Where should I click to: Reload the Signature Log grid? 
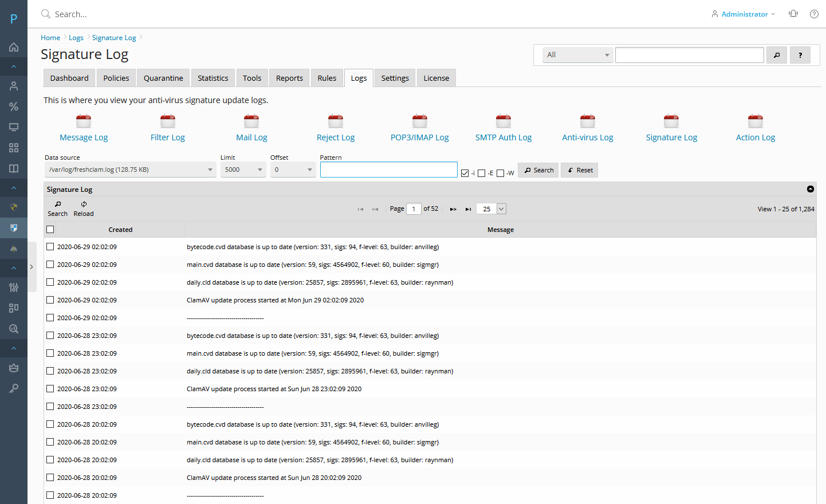[84, 208]
